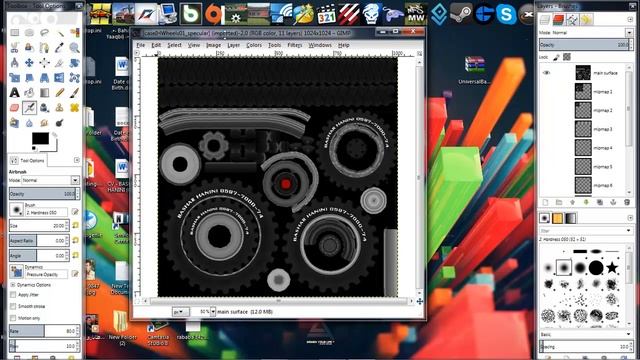640x360 pixels.
Task: Open the Airbrush Mode dropdown
Action: [75, 180]
